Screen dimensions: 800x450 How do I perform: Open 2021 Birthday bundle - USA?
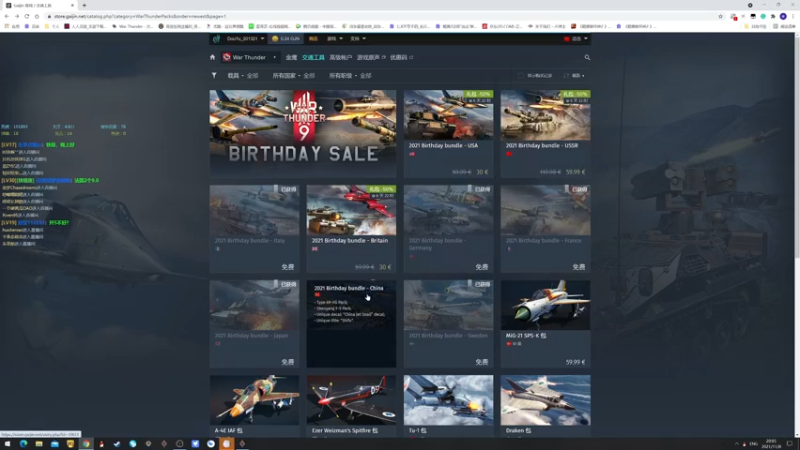click(448, 134)
